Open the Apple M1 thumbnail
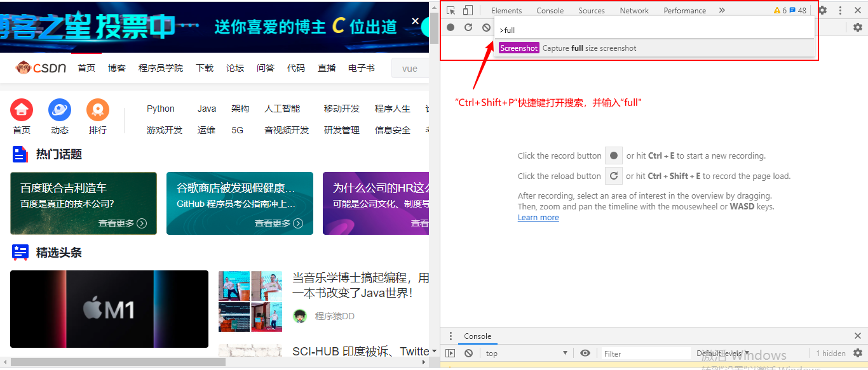Viewport: 868px width, 370px height. (x=109, y=309)
